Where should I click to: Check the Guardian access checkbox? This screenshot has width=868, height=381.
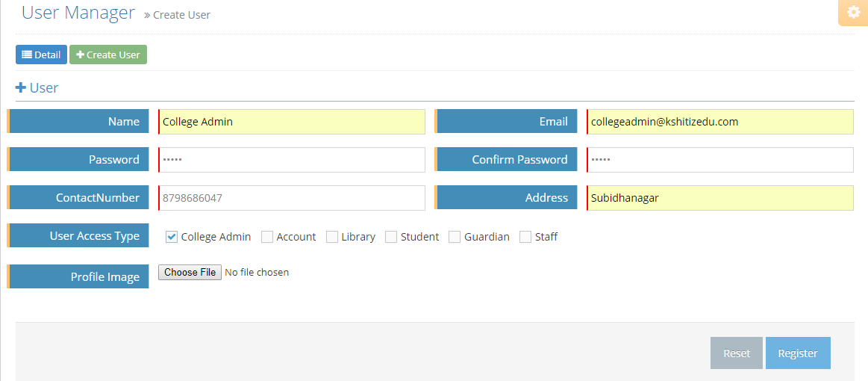(455, 237)
